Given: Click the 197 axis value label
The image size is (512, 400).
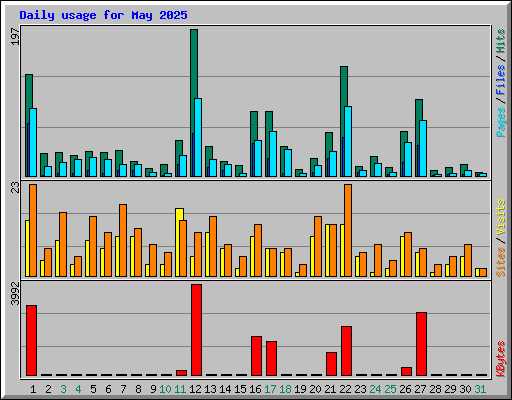Looking at the screenshot, I should pos(15,37).
